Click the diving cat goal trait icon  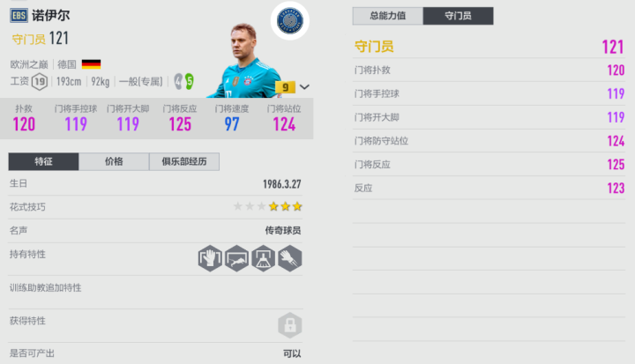pos(236,258)
